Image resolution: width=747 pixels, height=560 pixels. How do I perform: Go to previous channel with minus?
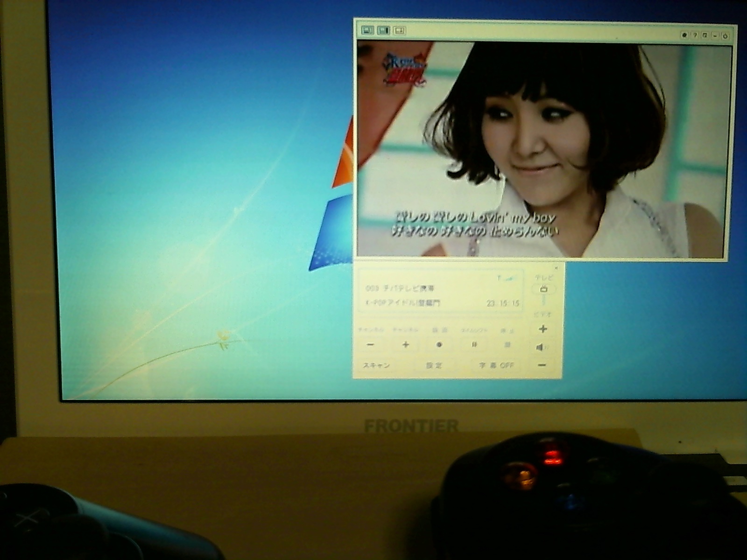coord(371,345)
